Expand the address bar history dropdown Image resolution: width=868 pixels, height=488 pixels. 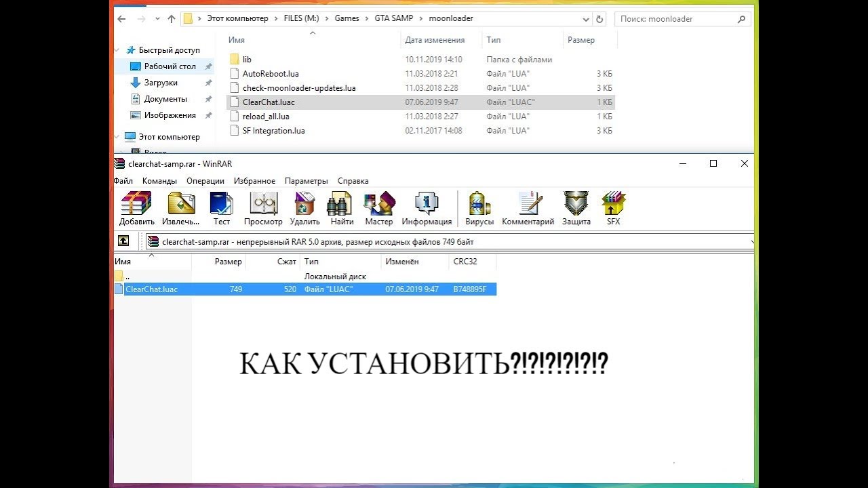pyautogui.click(x=585, y=19)
